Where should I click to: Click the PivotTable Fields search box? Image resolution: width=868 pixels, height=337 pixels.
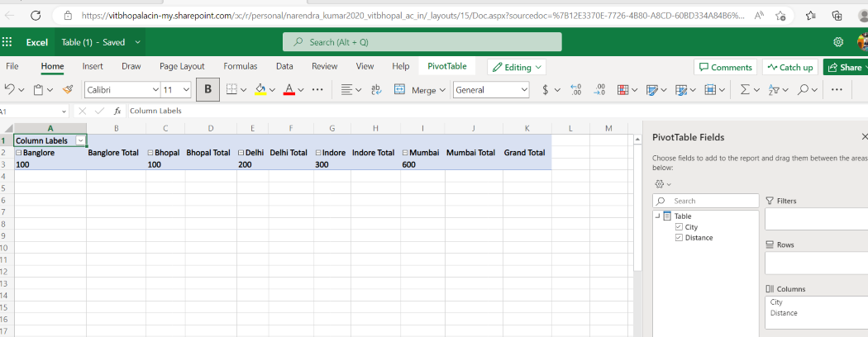coord(713,201)
